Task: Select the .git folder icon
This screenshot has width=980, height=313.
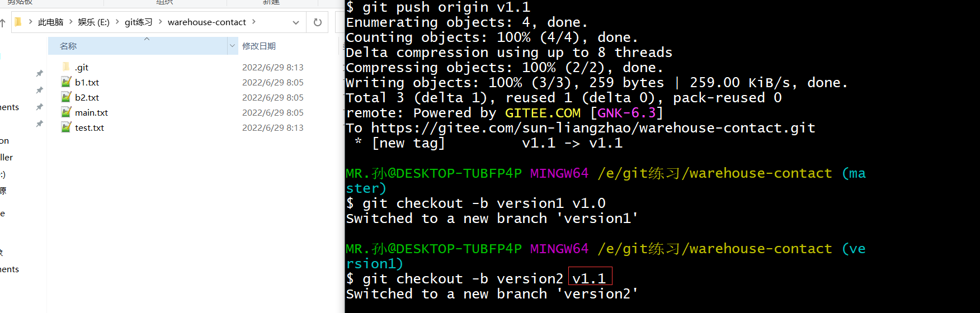Action: (x=66, y=67)
